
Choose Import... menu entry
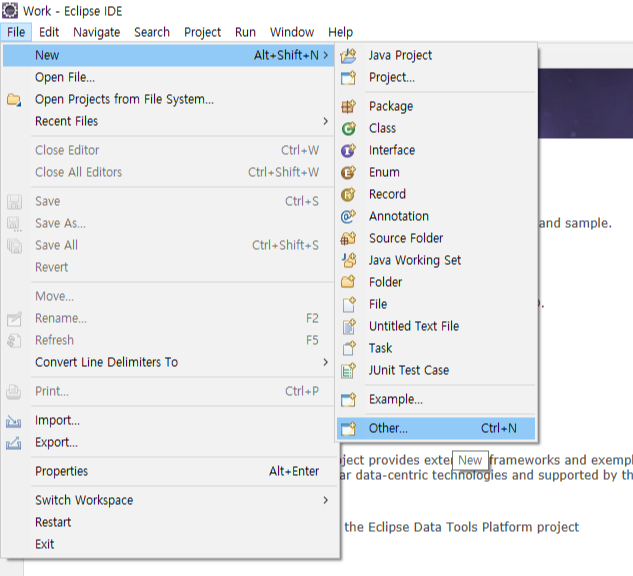[168, 420]
